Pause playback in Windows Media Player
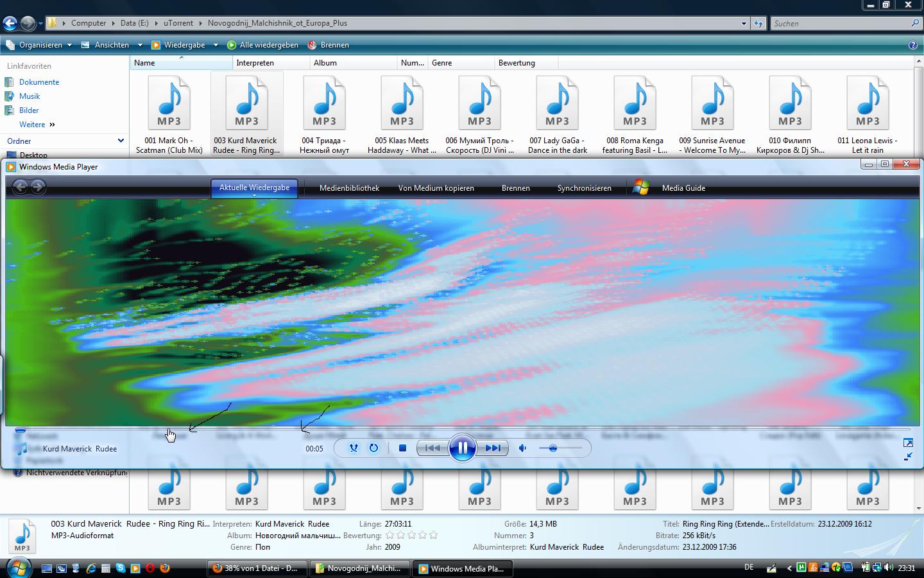 [x=462, y=448]
